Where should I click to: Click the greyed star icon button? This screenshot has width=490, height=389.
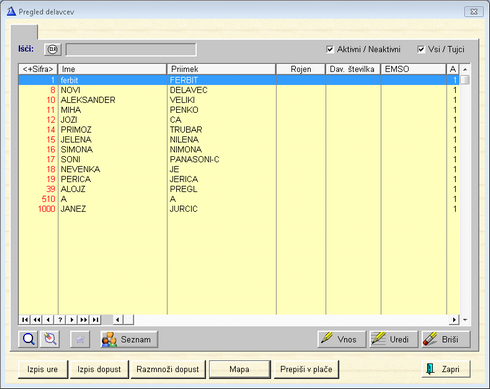point(80,339)
